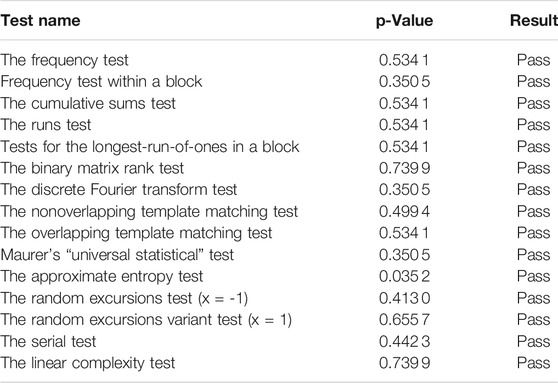The width and height of the screenshot is (558, 383).
Task: Click p-value 0.4994 cell
Action: pos(404,212)
